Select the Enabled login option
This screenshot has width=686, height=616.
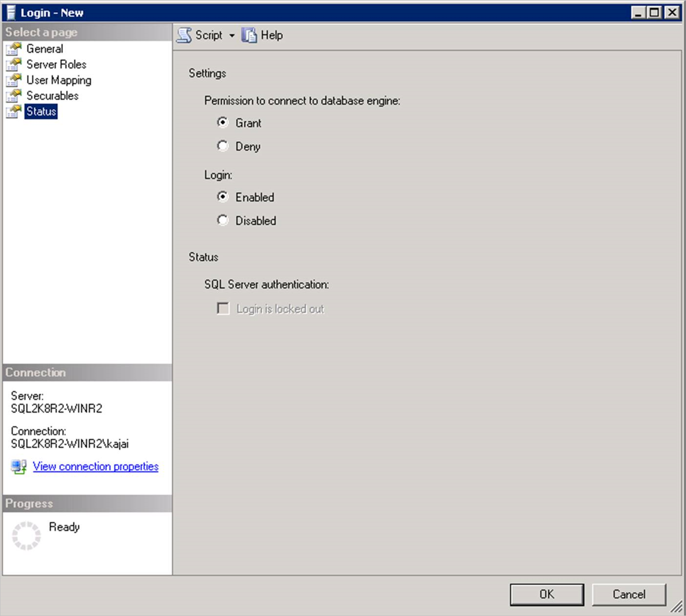click(x=223, y=197)
